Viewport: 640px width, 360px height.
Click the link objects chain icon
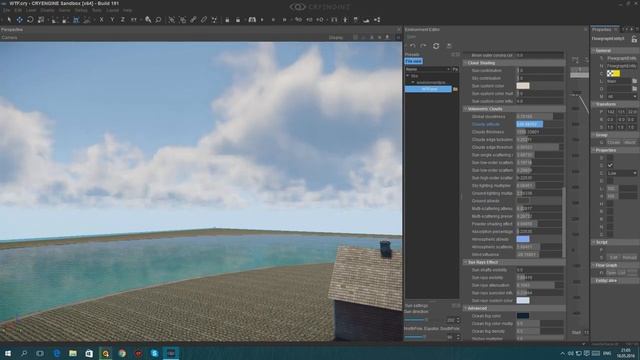click(x=193, y=20)
